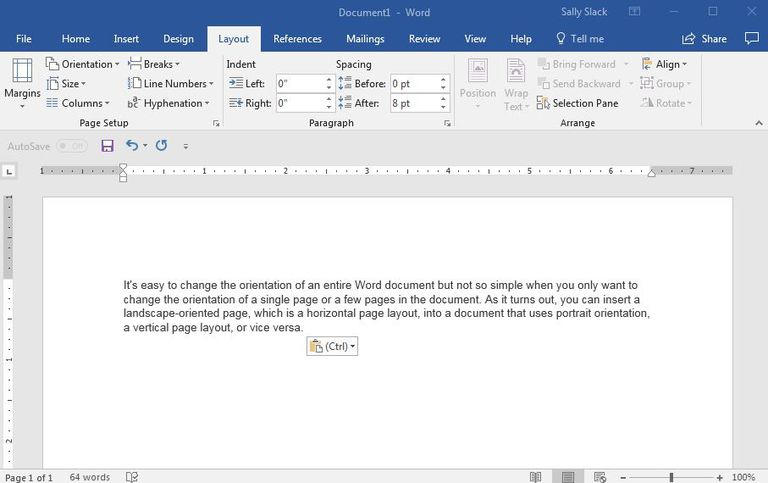This screenshot has width=768, height=483.
Task: Click the Indent Right input field
Action: pyautogui.click(x=300, y=103)
